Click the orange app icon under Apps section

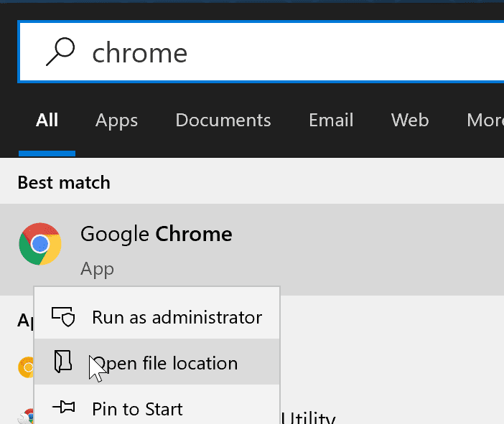[x=25, y=367]
